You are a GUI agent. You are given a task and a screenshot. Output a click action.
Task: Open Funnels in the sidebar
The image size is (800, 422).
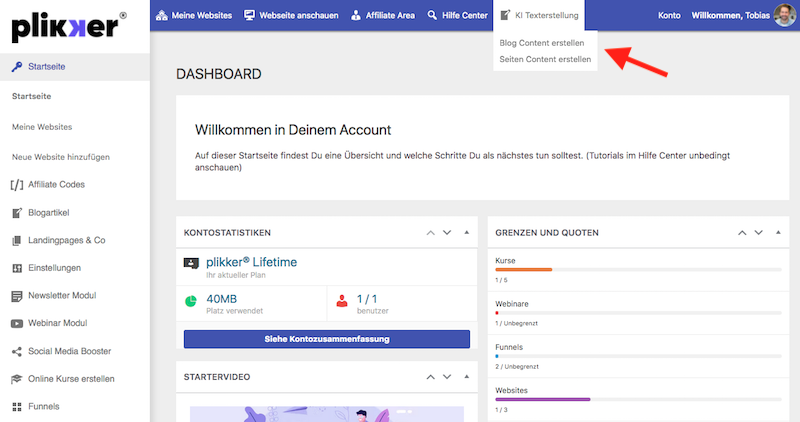click(x=43, y=407)
